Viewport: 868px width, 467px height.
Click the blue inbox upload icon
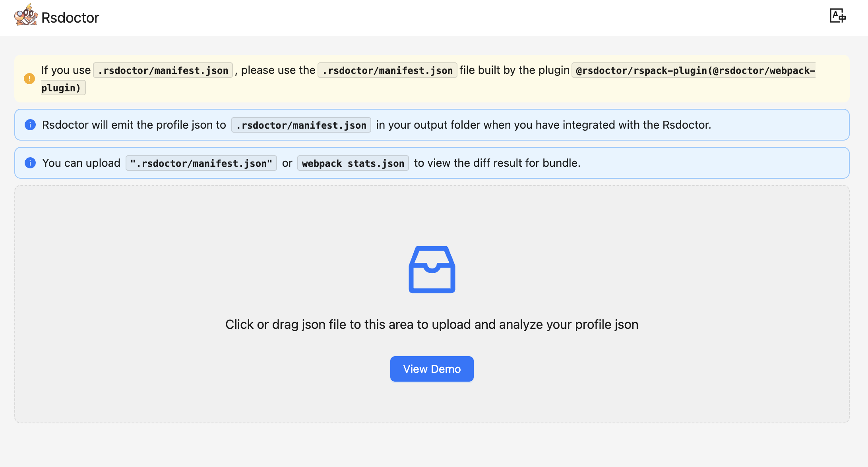pos(432,270)
